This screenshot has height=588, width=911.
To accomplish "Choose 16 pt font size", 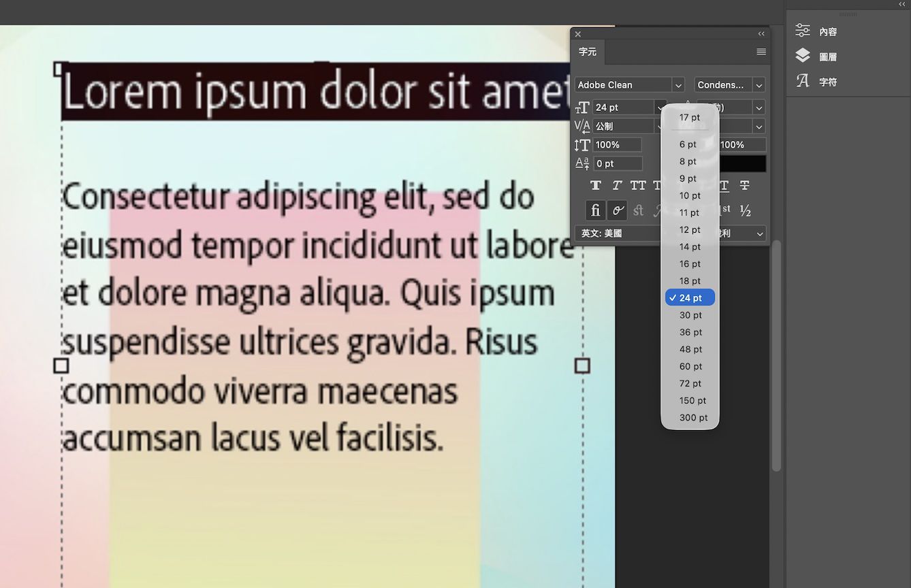I will 690,263.
